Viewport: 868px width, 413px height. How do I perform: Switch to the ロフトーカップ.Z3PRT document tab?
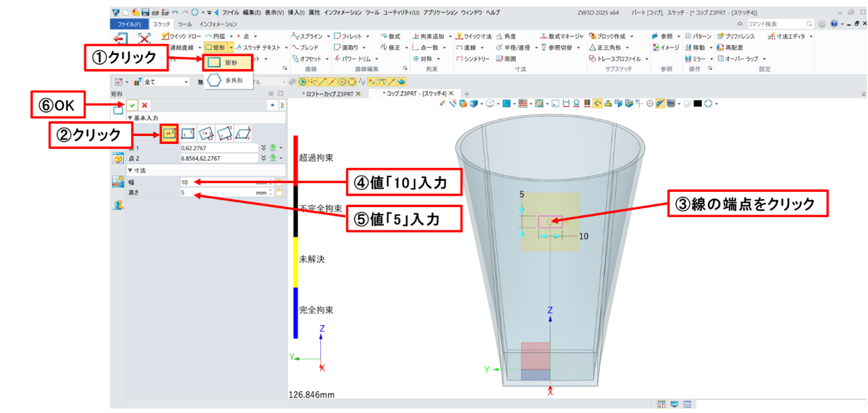point(329,94)
